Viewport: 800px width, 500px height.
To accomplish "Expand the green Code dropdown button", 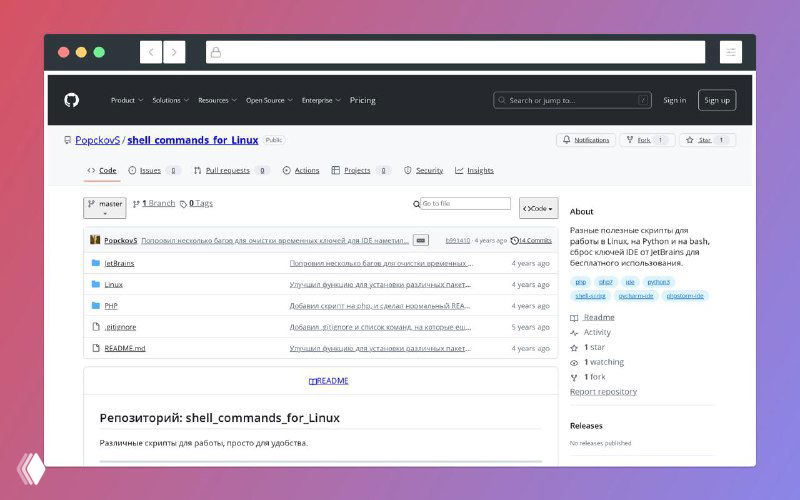I will point(538,208).
